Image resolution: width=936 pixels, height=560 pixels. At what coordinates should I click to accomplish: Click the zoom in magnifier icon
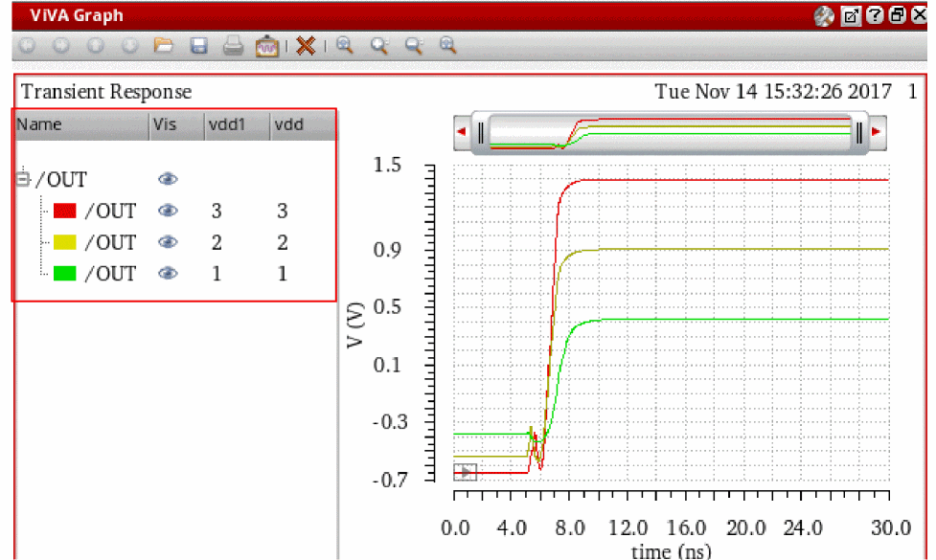click(345, 45)
